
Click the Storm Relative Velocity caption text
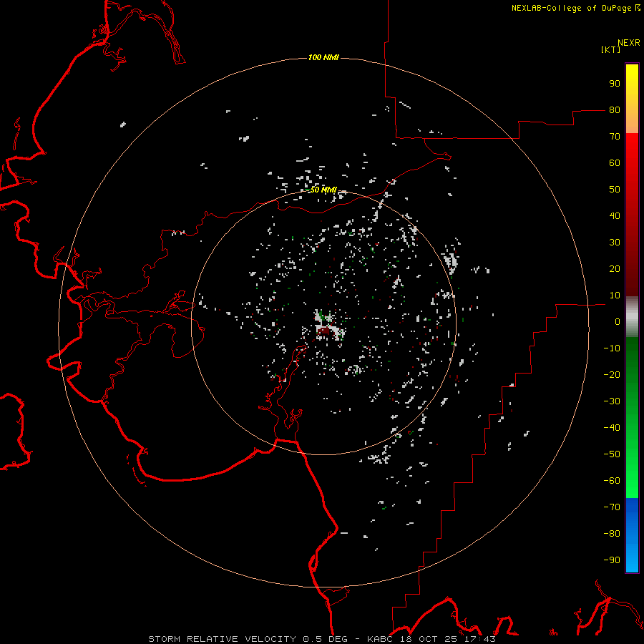(x=321, y=639)
